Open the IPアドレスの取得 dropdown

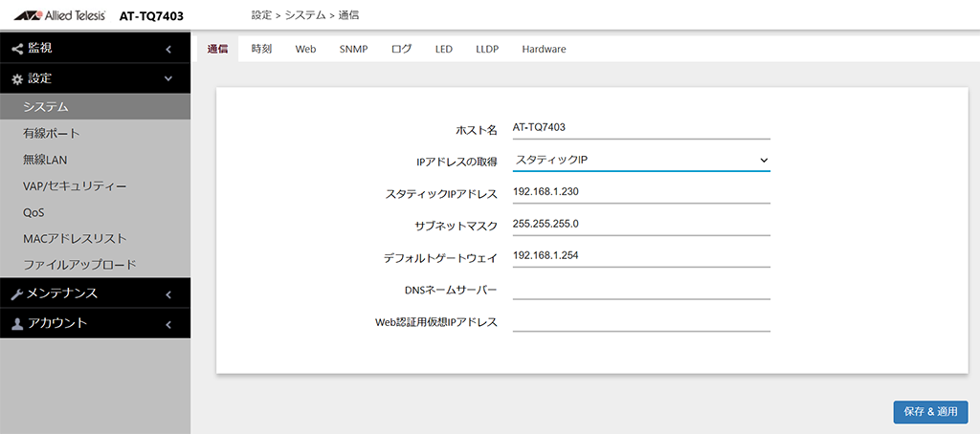pyautogui.click(x=641, y=161)
